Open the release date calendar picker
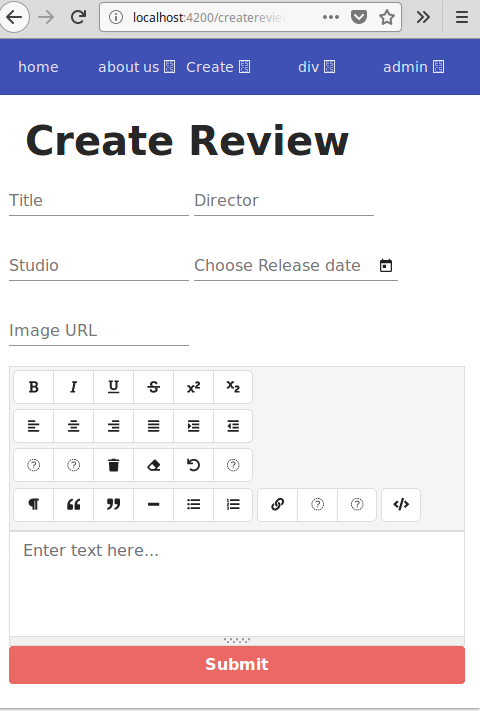Image resolution: width=480 pixels, height=711 pixels. [x=386, y=265]
